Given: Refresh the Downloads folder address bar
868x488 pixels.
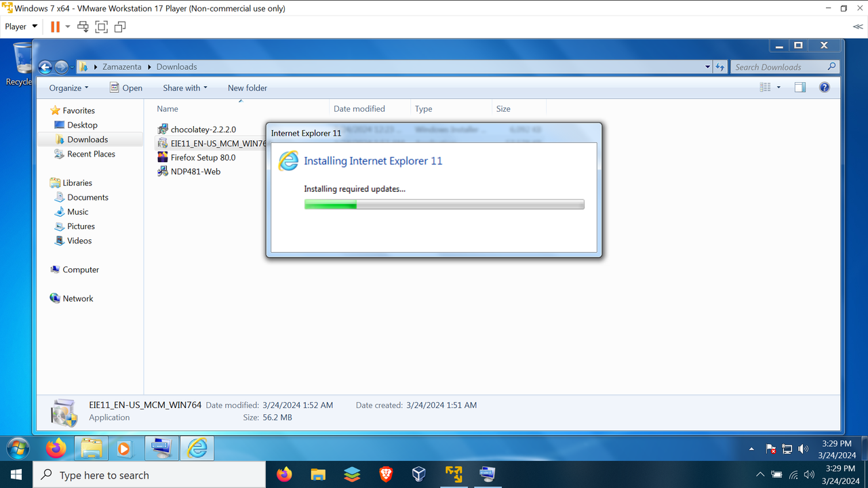Looking at the screenshot, I should click(722, 67).
